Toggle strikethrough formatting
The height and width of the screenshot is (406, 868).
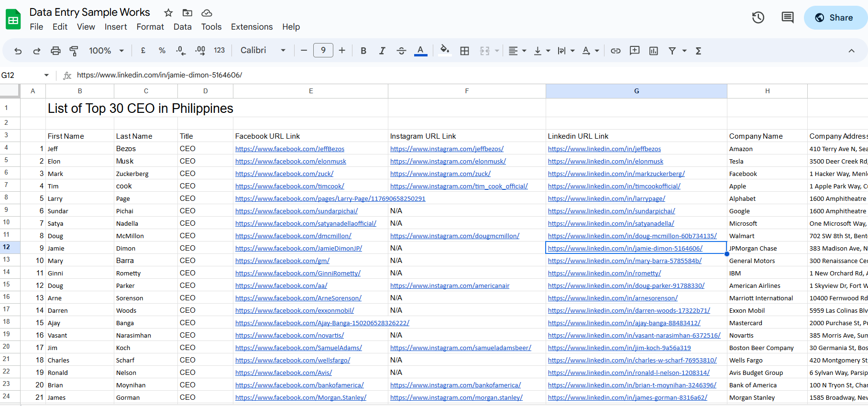pyautogui.click(x=401, y=51)
